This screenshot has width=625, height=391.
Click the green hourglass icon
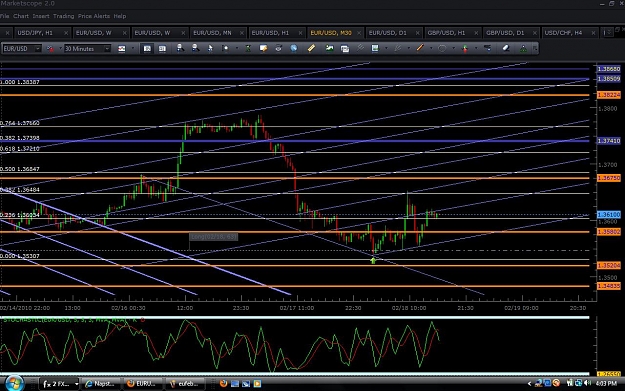click(x=248, y=48)
